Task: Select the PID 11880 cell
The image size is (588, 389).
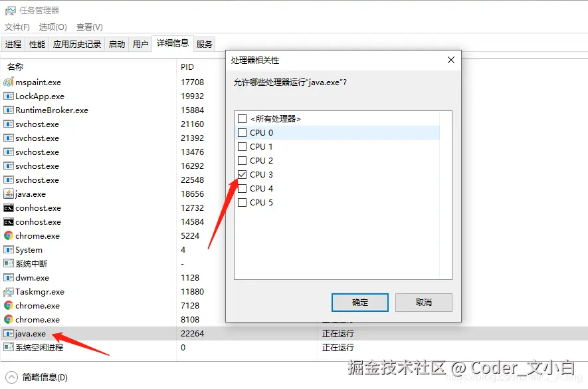Action: pos(193,292)
